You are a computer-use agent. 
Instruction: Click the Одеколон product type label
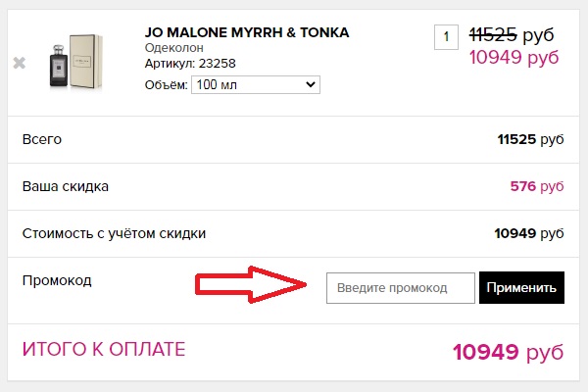point(174,48)
